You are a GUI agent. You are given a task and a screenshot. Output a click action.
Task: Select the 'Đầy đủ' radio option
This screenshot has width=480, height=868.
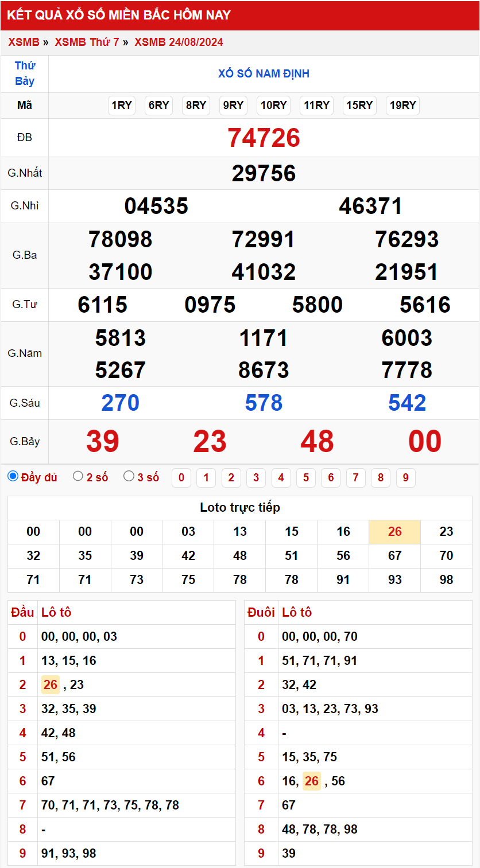[13, 476]
